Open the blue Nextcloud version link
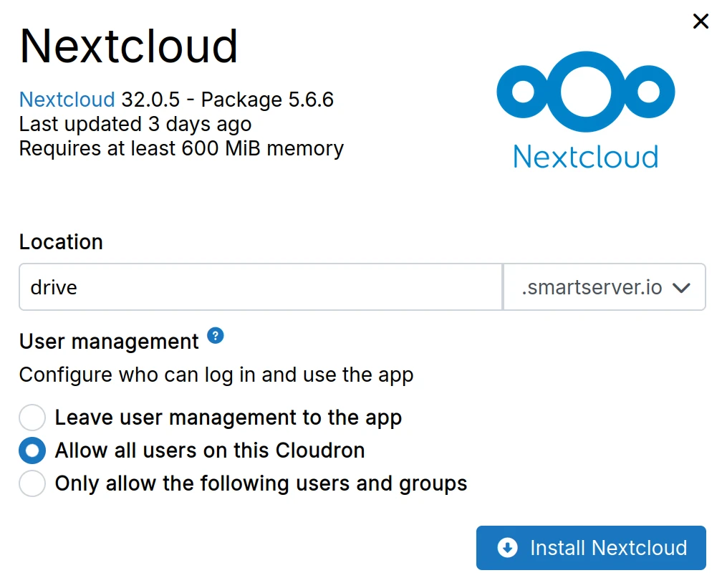The image size is (722, 588). pos(67,100)
